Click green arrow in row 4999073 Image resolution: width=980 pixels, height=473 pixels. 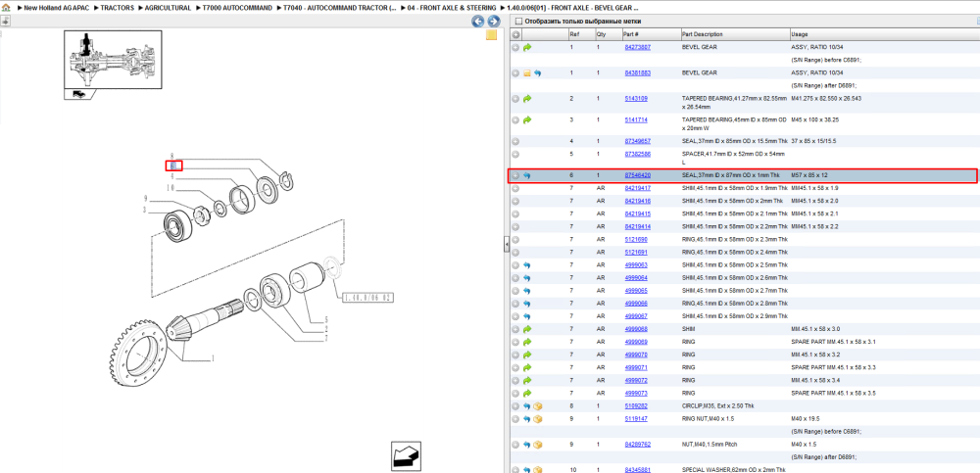[527, 393]
